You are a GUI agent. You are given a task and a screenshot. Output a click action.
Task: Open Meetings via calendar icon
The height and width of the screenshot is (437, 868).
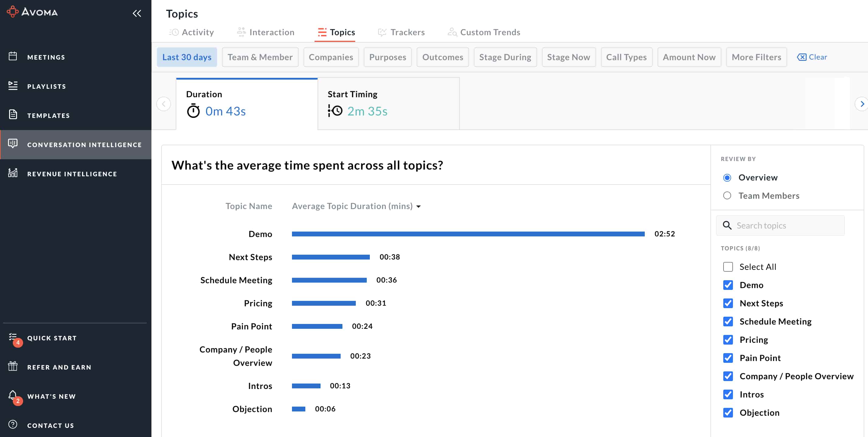click(x=13, y=56)
